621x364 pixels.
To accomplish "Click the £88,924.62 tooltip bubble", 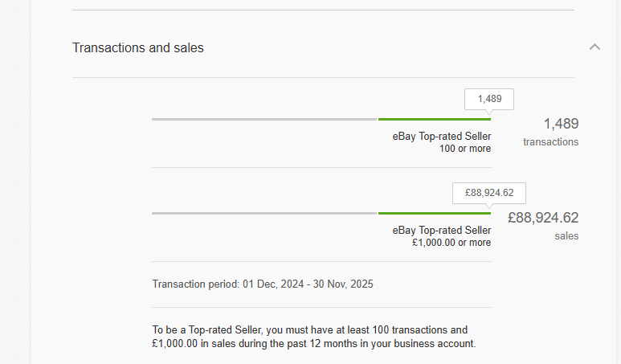I will 489,193.
